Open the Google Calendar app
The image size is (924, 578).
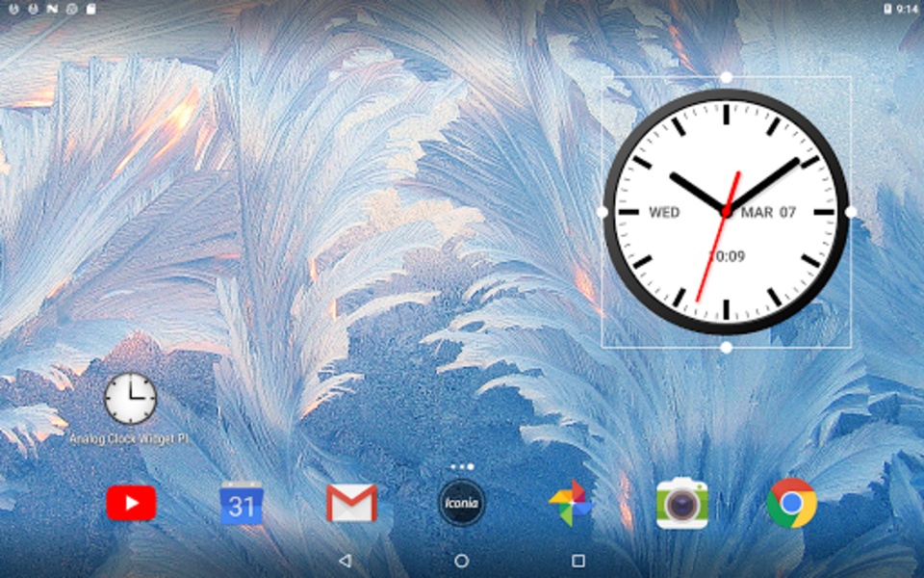point(241,503)
